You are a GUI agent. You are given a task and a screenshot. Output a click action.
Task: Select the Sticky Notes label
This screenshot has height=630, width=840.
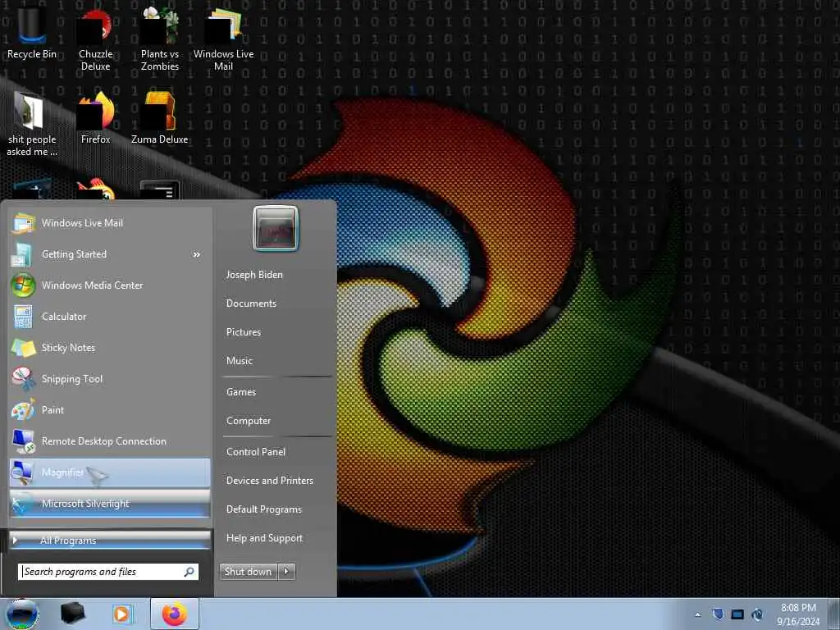pos(69,348)
